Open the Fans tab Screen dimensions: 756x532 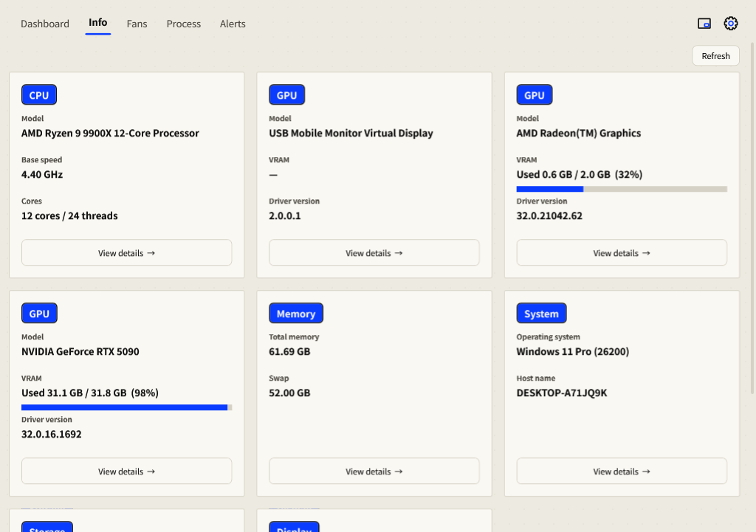click(137, 24)
